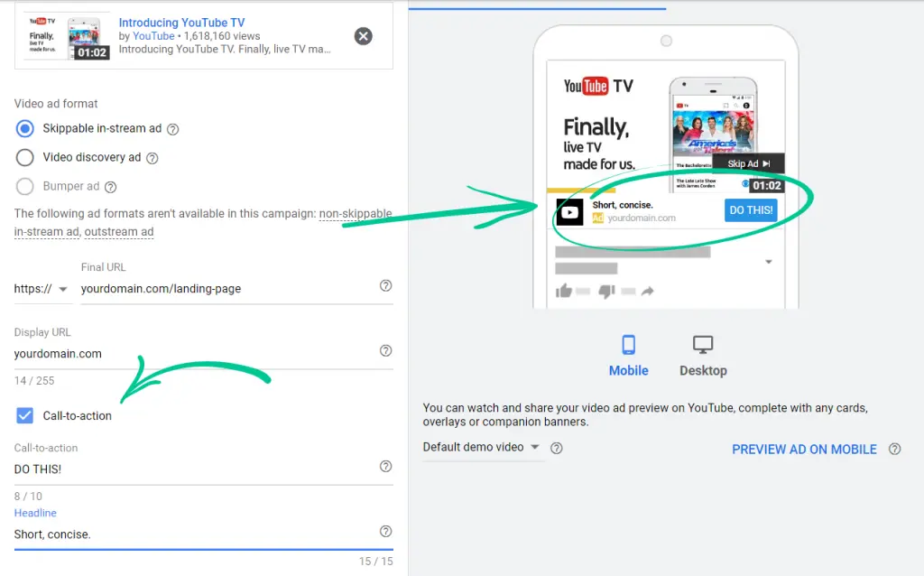Open the Default demo video dropdown
The image size is (924, 576).
pos(482,447)
